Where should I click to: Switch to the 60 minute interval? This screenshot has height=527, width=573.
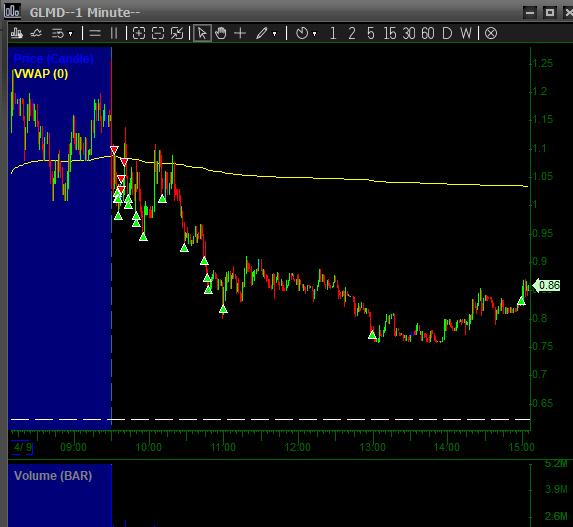pos(428,34)
